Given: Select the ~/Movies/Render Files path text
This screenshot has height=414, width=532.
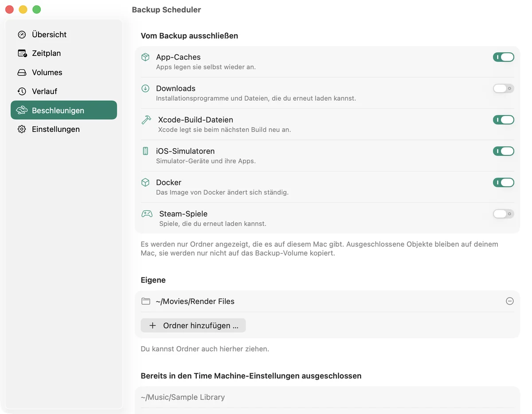Looking at the screenshot, I should (x=195, y=301).
